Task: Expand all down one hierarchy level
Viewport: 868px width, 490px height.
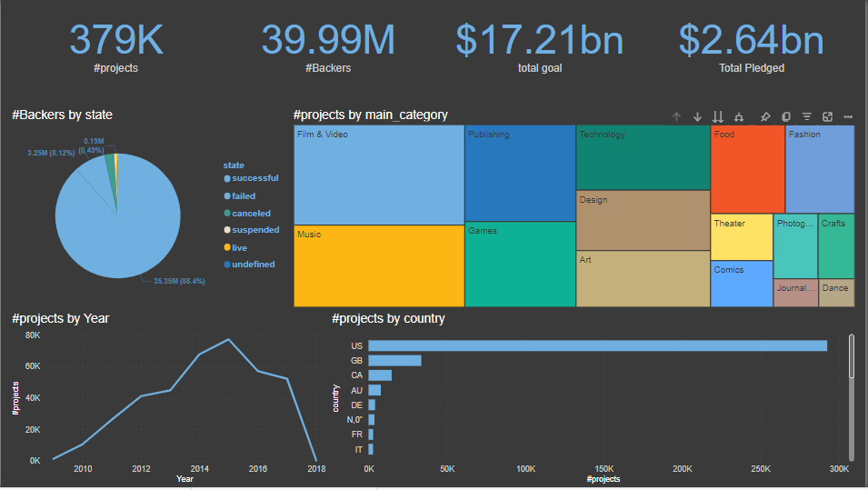Action: click(739, 116)
